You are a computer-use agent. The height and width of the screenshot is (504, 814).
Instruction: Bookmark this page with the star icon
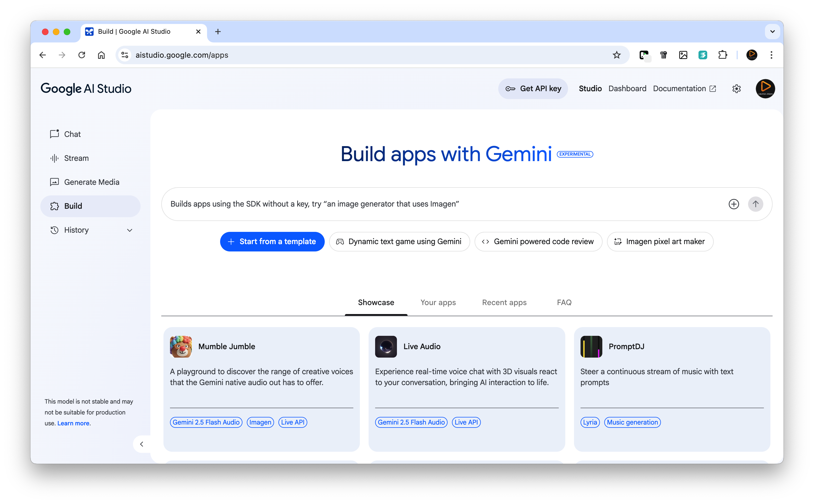pos(616,55)
